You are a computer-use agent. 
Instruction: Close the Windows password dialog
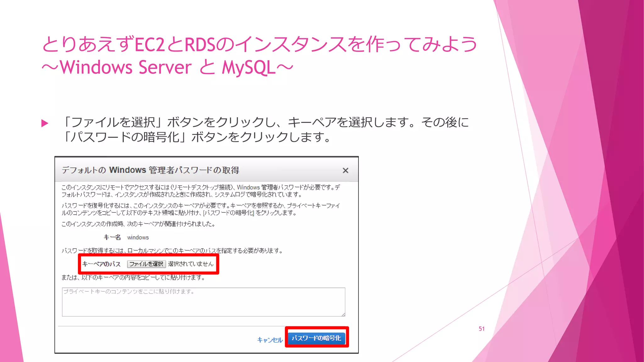click(345, 170)
